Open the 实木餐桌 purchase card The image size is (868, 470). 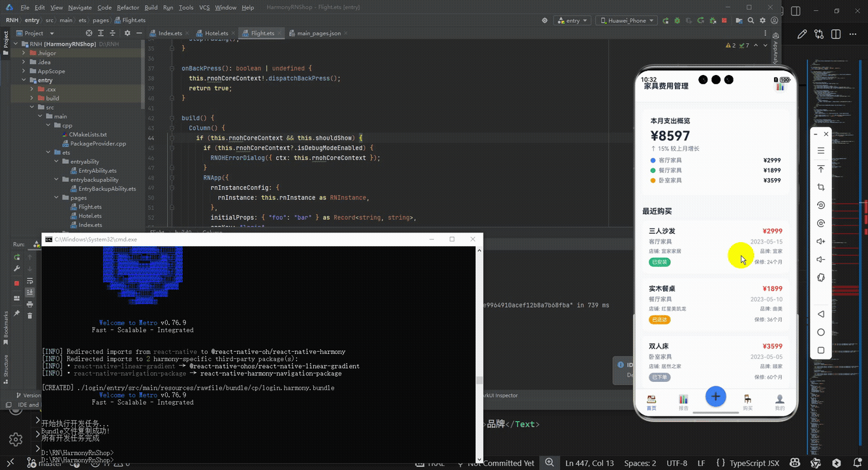tap(715, 305)
